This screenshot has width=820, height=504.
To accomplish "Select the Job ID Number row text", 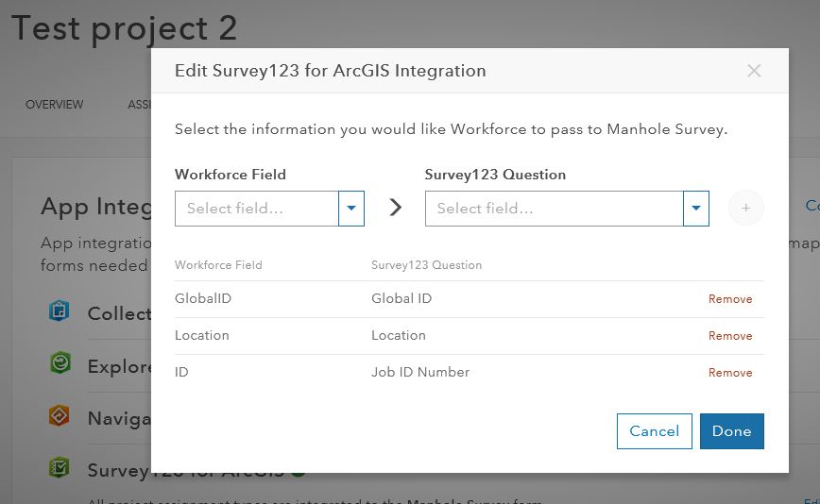I will 420,373.
